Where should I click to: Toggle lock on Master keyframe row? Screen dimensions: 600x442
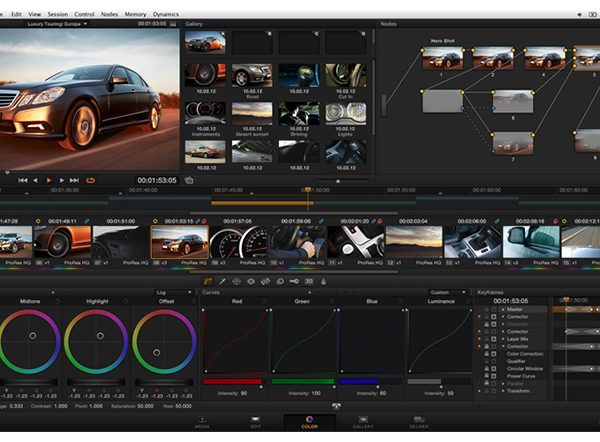[x=487, y=309]
